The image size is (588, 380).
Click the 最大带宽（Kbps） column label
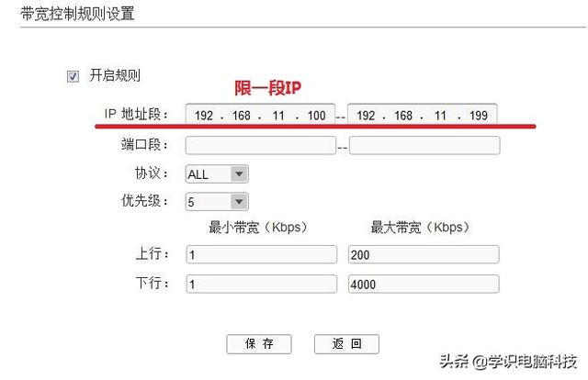pos(420,227)
